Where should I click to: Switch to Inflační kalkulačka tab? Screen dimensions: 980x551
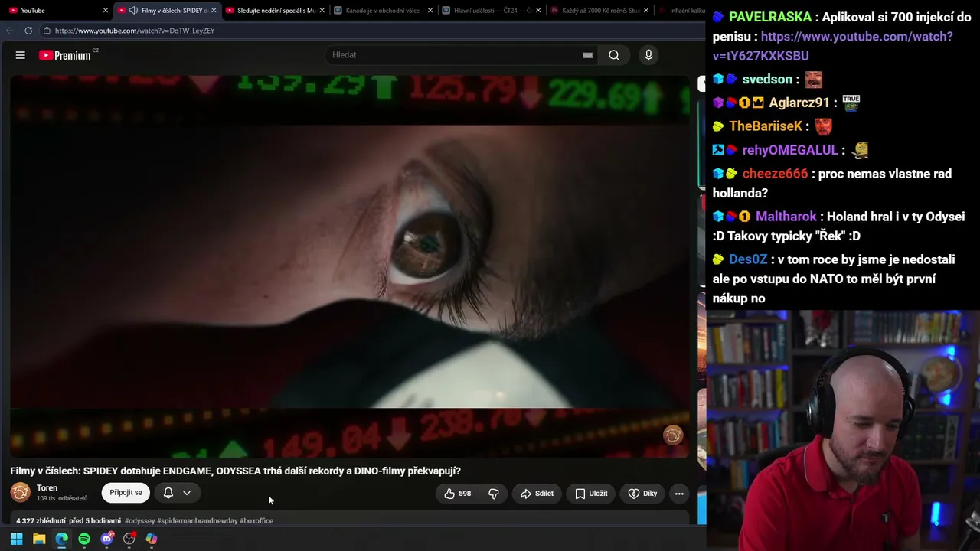click(x=681, y=11)
